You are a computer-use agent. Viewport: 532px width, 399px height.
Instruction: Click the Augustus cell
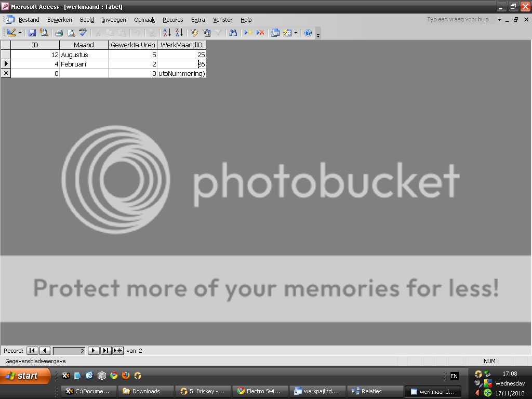pos(84,55)
